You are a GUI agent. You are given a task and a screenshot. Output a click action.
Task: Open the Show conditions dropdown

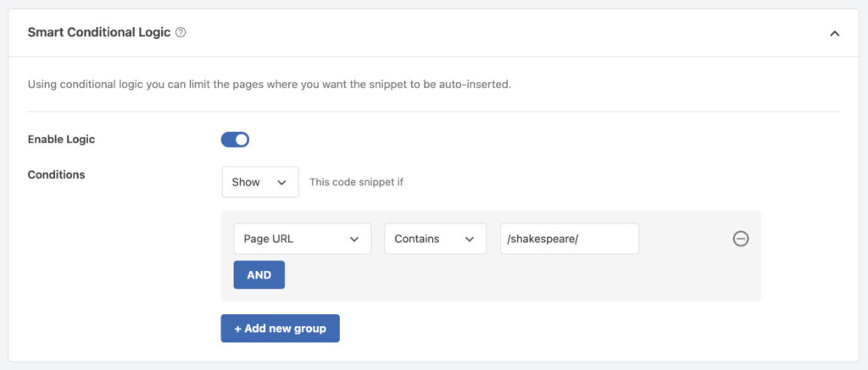259,182
